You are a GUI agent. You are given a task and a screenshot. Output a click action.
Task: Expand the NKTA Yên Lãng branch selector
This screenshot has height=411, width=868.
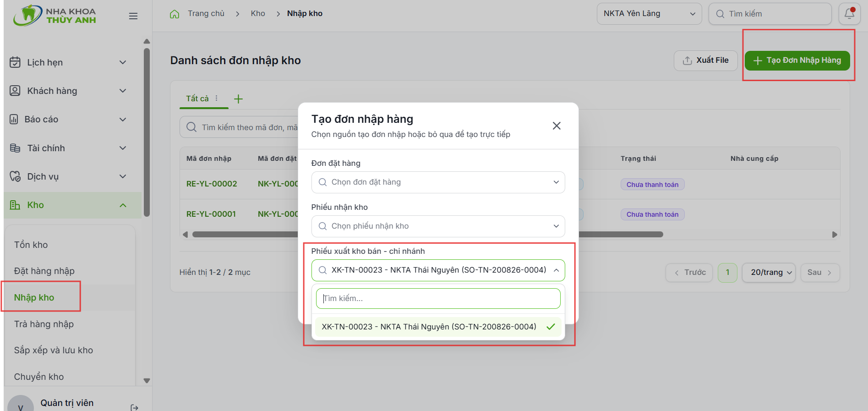(x=649, y=14)
